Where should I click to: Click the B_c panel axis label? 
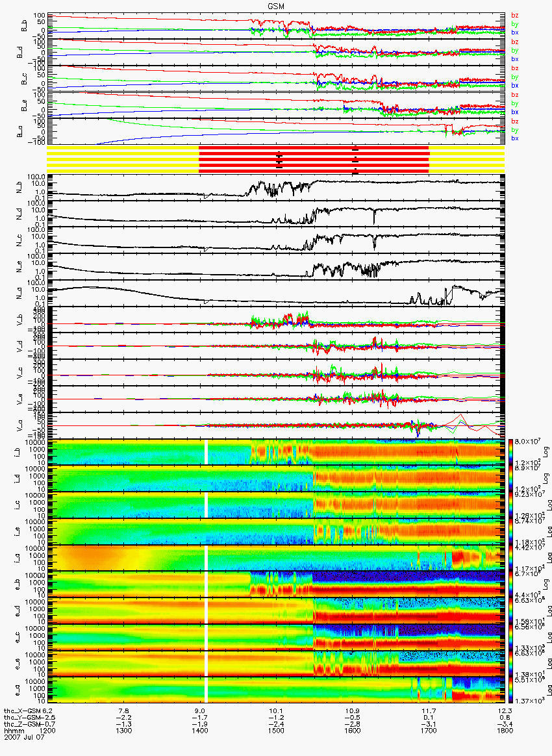coord(24,79)
